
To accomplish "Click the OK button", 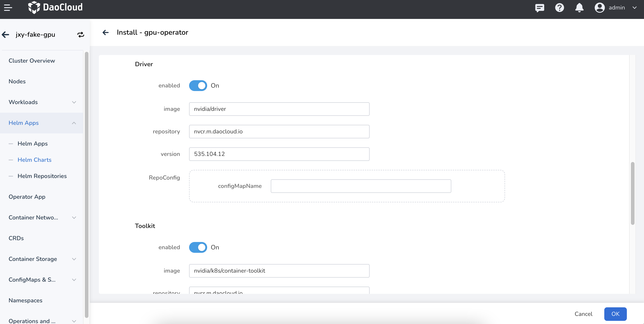I will [615, 314].
